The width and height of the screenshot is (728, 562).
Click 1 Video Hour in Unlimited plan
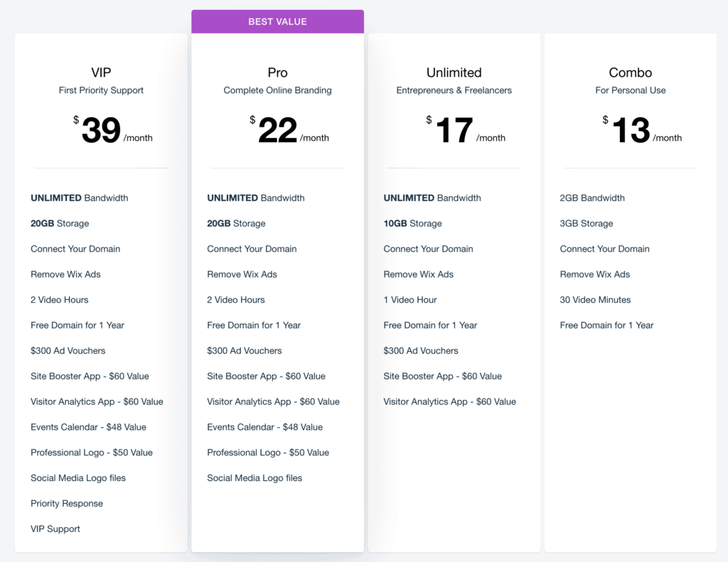tap(410, 300)
